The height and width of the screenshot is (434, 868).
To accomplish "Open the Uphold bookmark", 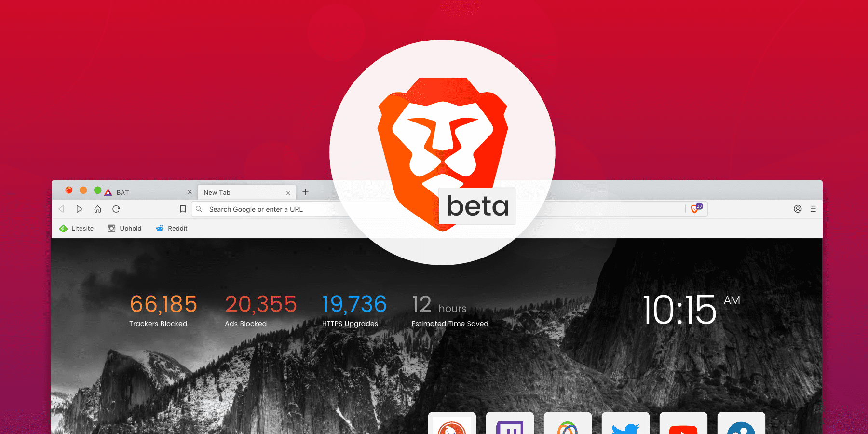I will [x=124, y=228].
